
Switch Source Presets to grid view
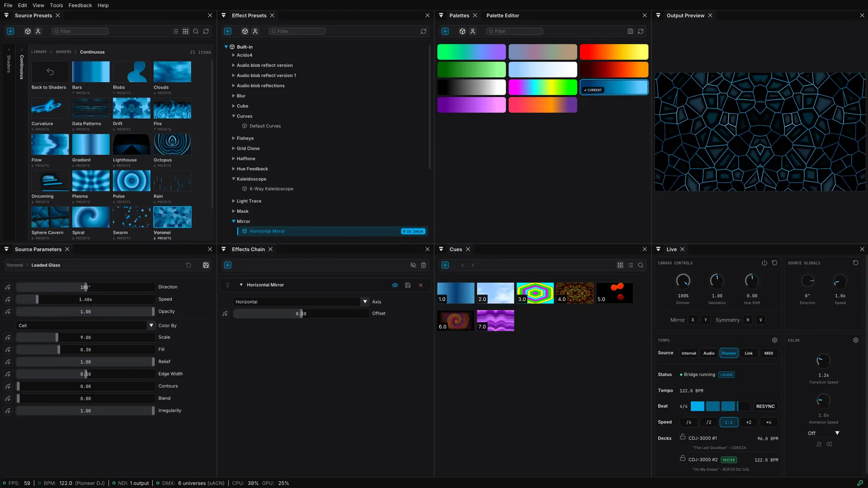coord(185,31)
